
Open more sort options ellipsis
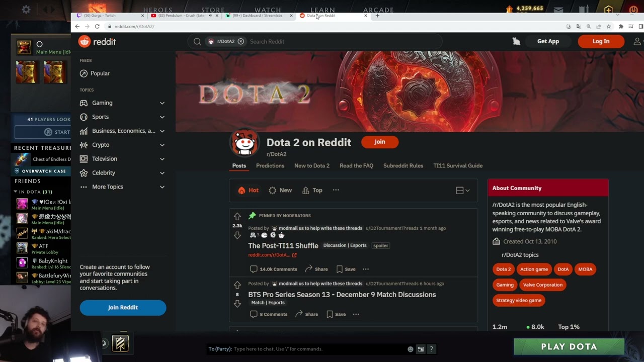(336, 190)
